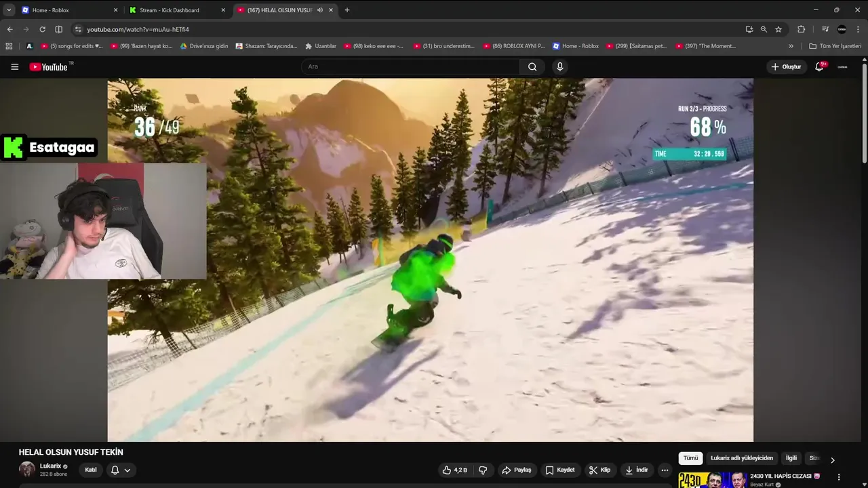The image size is (868, 488).
Task: Open new browser tab with plus
Action: (x=347, y=10)
